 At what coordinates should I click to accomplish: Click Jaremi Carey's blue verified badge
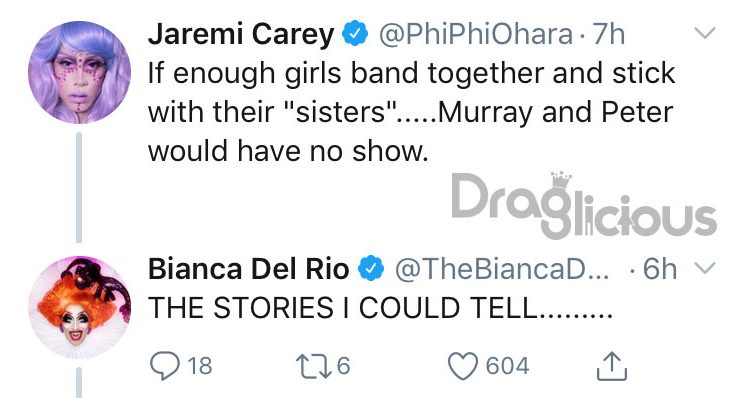pyautogui.click(x=354, y=34)
